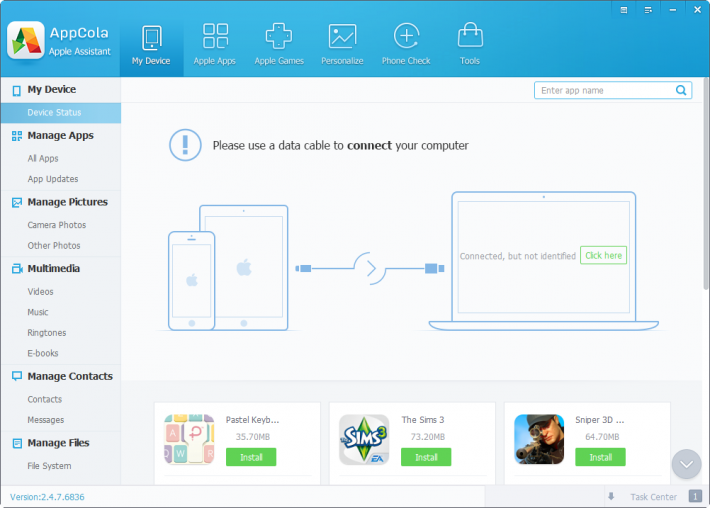
Task: Open Camera Photos
Action: point(57,225)
